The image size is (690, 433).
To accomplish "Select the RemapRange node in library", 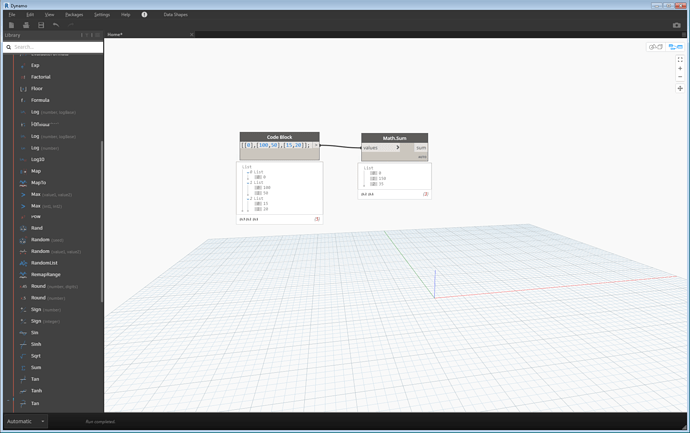I will click(x=45, y=275).
